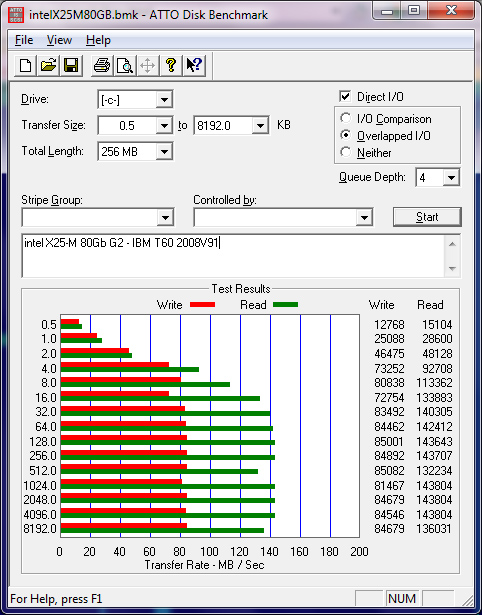Expand the Transfer Size minimum 0.5 dropdown
This screenshot has width=482, height=615.
tap(164, 126)
